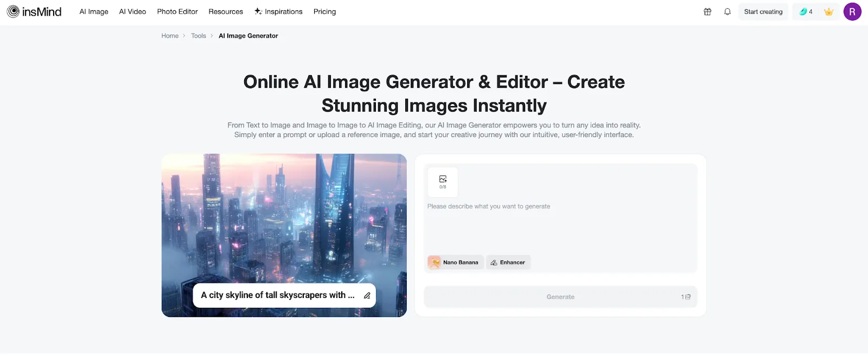
Task: Open the Inspirations menu item
Action: click(279, 11)
